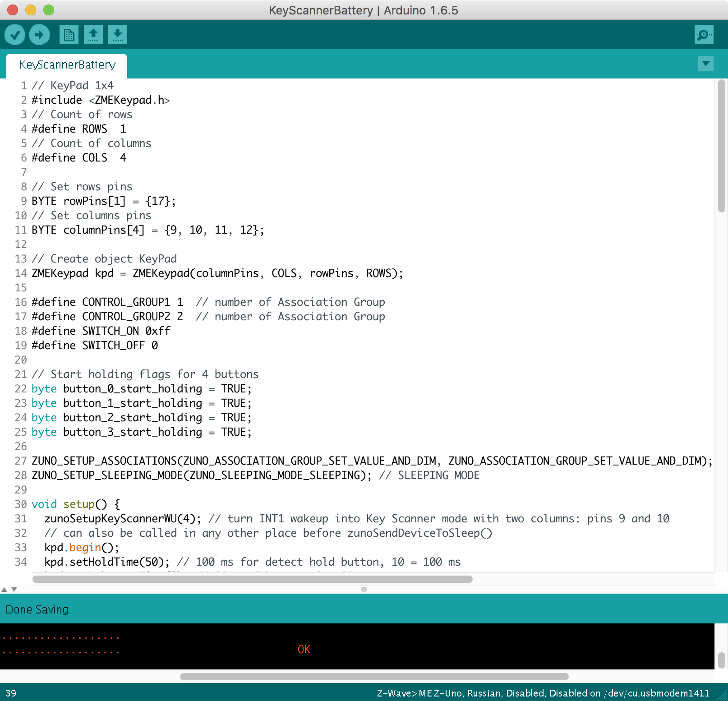The width and height of the screenshot is (728, 701).
Task: Click the 'ZMEKeypad kpd =' declaration line
Action: 217,273
